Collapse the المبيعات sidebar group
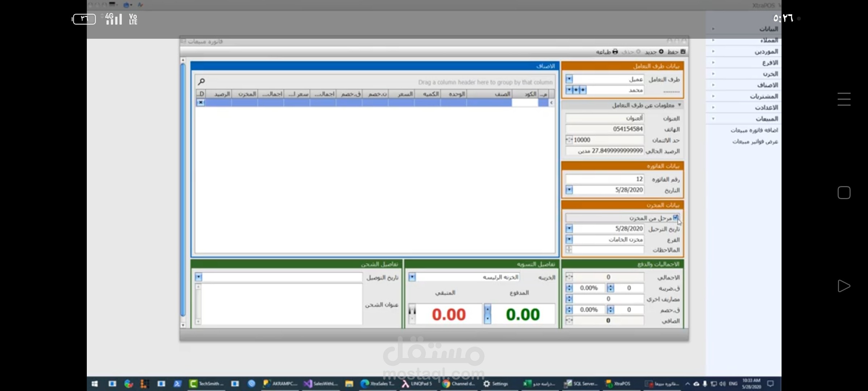The image size is (868, 391). 744,119
